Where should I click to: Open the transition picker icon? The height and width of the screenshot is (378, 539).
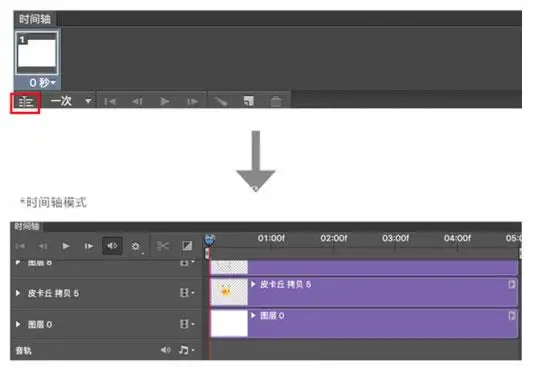pyautogui.click(x=187, y=246)
